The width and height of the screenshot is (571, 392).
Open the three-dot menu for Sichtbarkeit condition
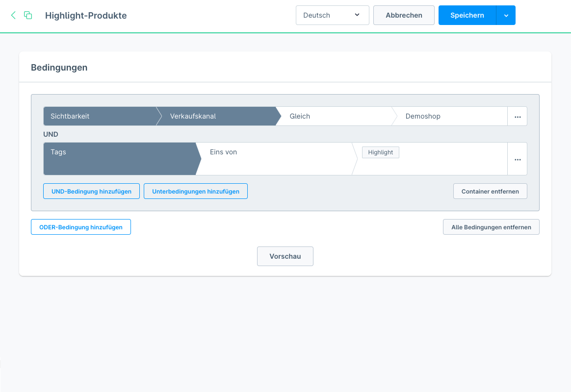[517, 117]
